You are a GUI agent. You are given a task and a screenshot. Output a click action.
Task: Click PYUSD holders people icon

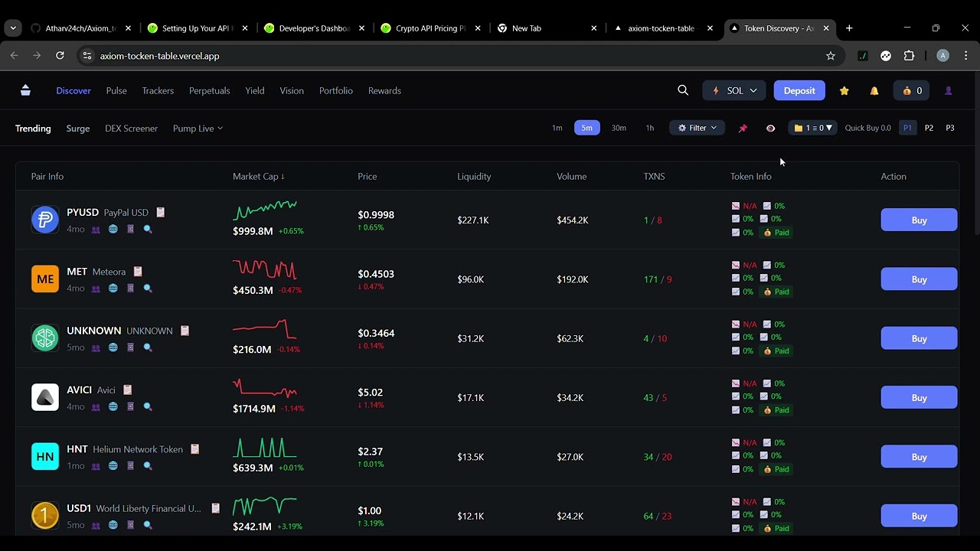[x=96, y=229]
